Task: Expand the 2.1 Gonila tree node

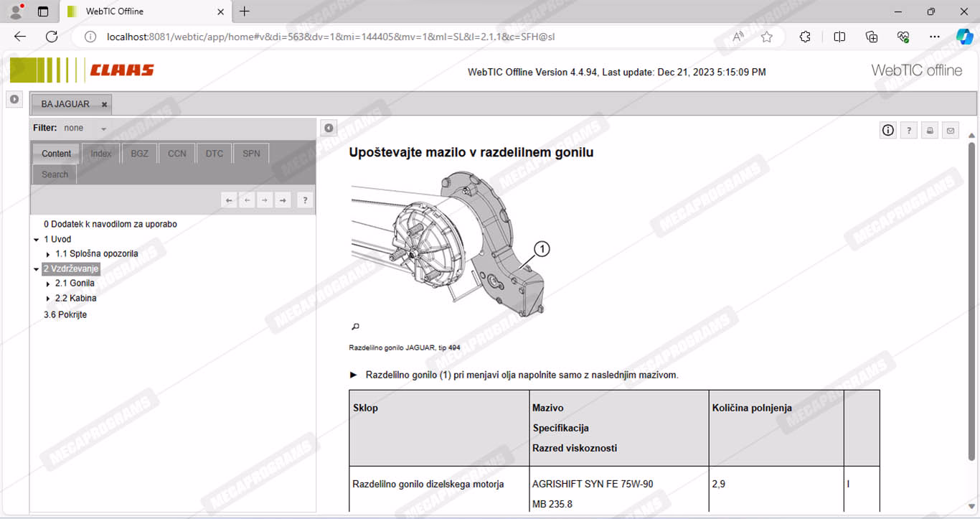Action: click(x=48, y=284)
